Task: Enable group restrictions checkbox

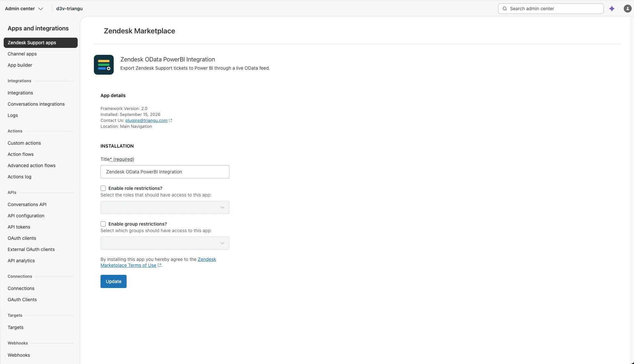Action: pyautogui.click(x=103, y=224)
